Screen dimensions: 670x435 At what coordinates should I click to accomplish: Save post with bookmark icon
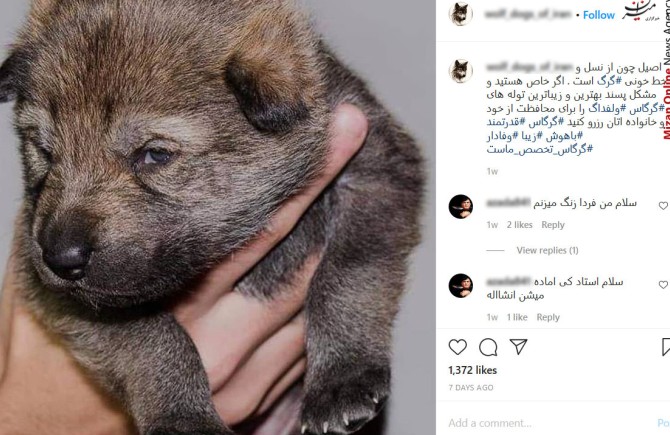point(666,347)
